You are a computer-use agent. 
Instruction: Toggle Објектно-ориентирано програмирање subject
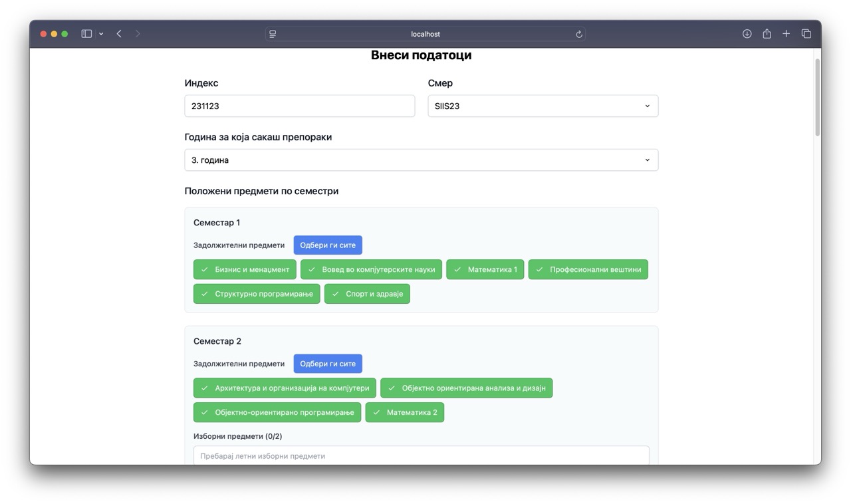277,412
